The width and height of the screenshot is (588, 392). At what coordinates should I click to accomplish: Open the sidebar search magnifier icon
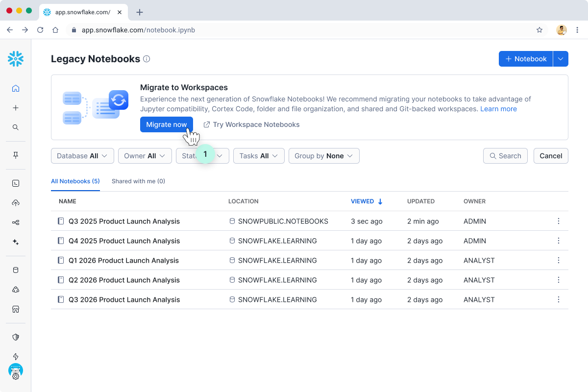pyautogui.click(x=16, y=127)
